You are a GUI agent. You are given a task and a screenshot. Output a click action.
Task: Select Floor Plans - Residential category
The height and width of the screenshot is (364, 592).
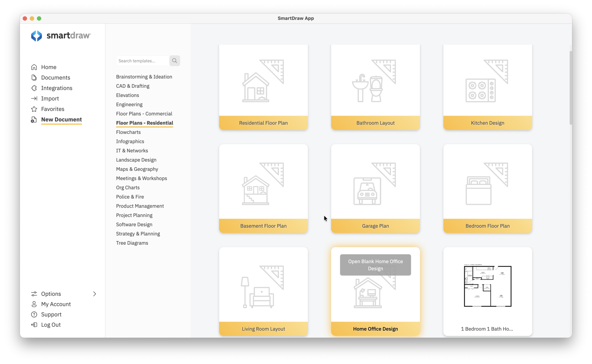(145, 123)
